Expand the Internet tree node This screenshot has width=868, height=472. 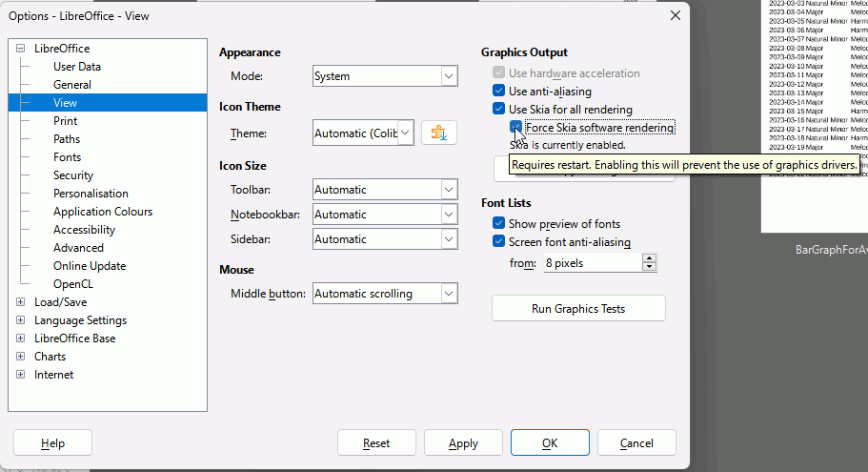20,375
